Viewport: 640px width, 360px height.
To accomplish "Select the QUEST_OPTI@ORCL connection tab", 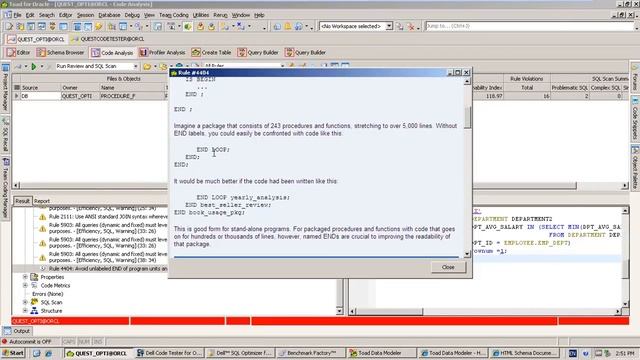I will tap(36, 39).
